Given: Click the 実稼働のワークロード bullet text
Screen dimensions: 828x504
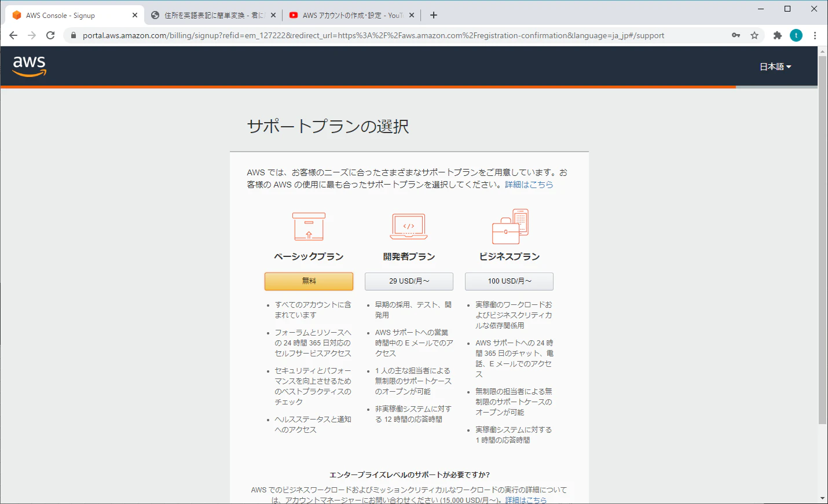Looking at the screenshot, I should point(514,315).
